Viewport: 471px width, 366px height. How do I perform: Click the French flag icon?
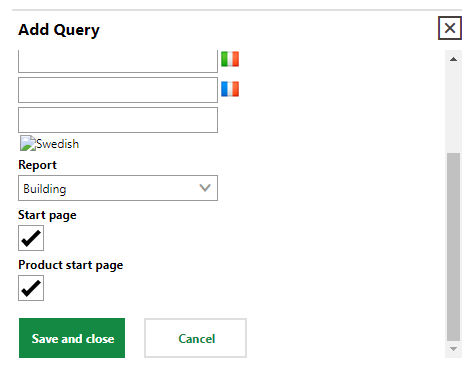pyautogui.click(x=230, y=89)
